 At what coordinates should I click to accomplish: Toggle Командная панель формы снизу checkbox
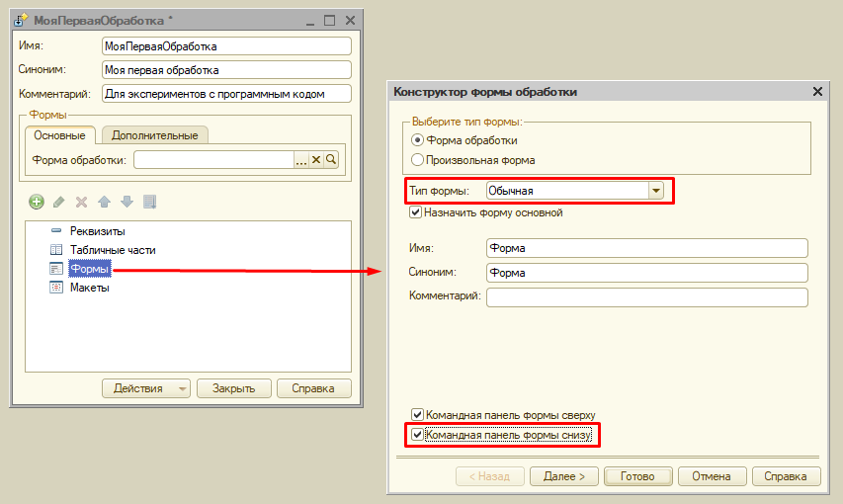click(417, 434)
